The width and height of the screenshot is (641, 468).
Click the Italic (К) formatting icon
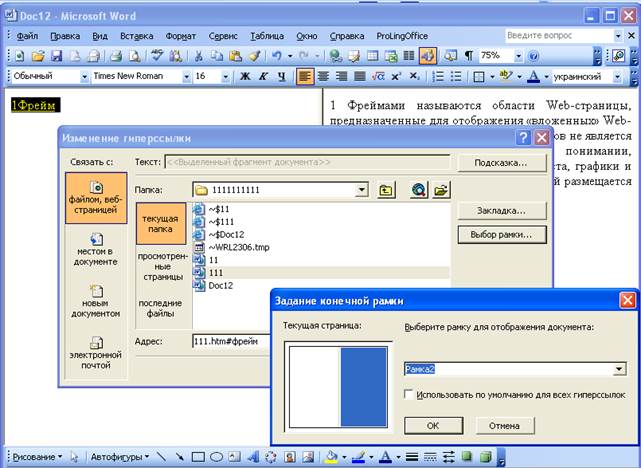click(263, 76)
